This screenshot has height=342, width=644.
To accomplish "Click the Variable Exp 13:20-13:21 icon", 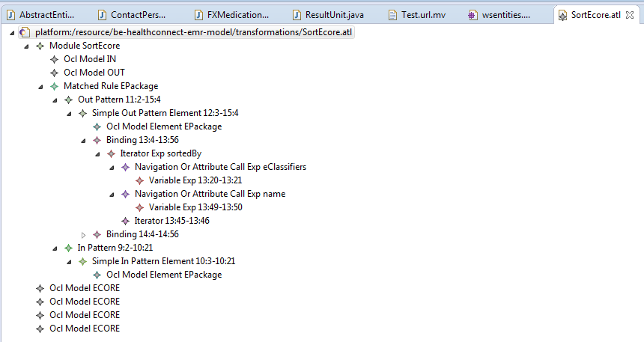I will tap(139, 180).
